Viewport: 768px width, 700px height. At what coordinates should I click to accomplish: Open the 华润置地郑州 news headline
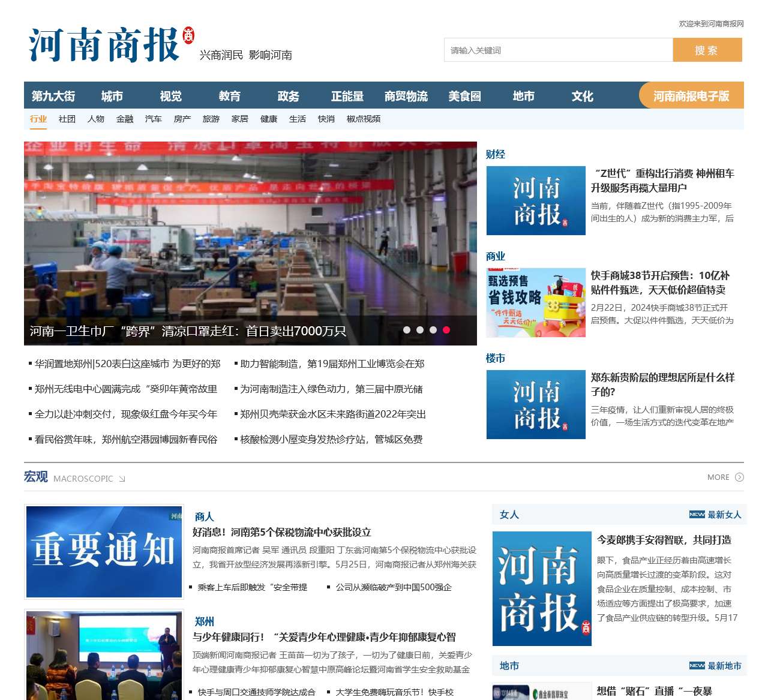click(128, 363)
